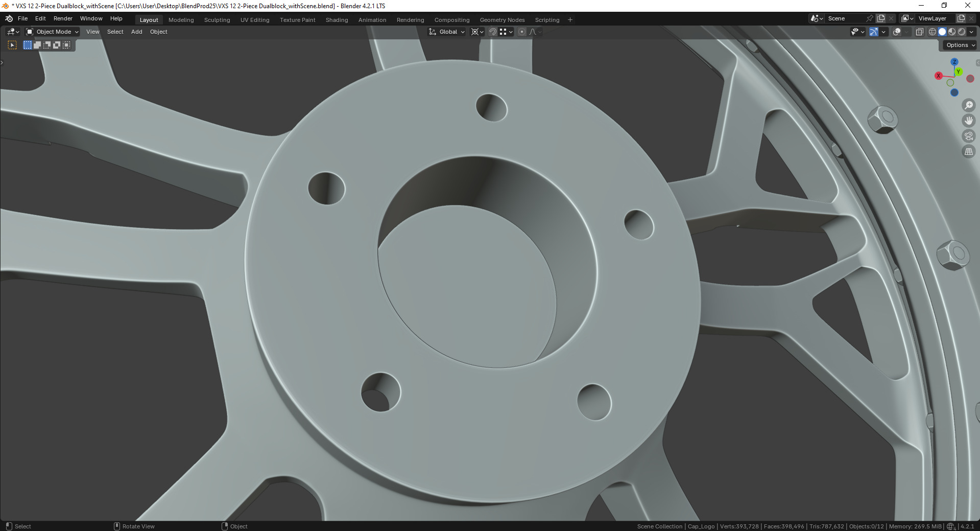980x531 pixels.
Task: Open the gizmo options dropdown
Action: coord(883,32)
